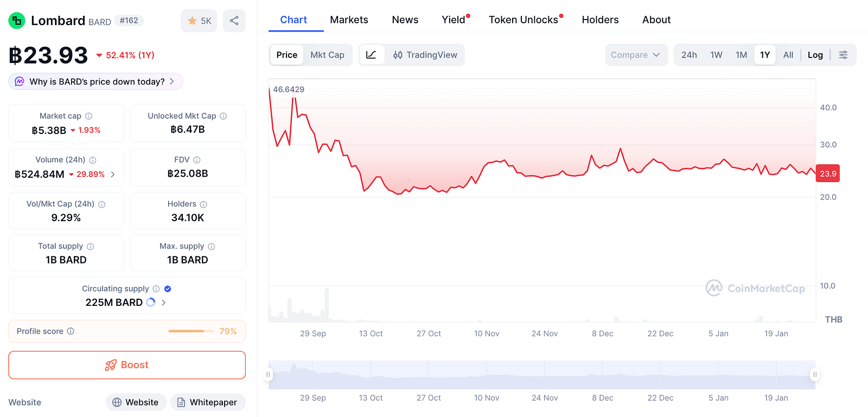Open the Chart tab

click(x=293, y=20)
